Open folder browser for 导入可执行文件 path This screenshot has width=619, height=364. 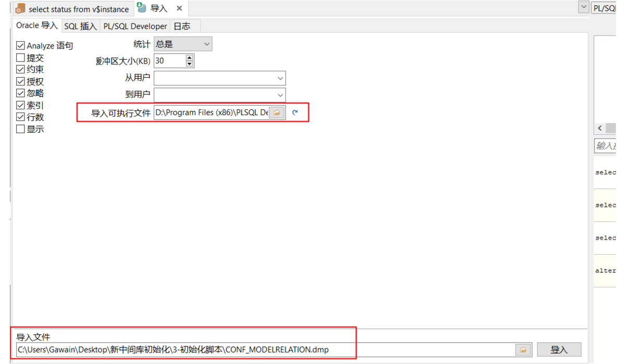(278, 112)
